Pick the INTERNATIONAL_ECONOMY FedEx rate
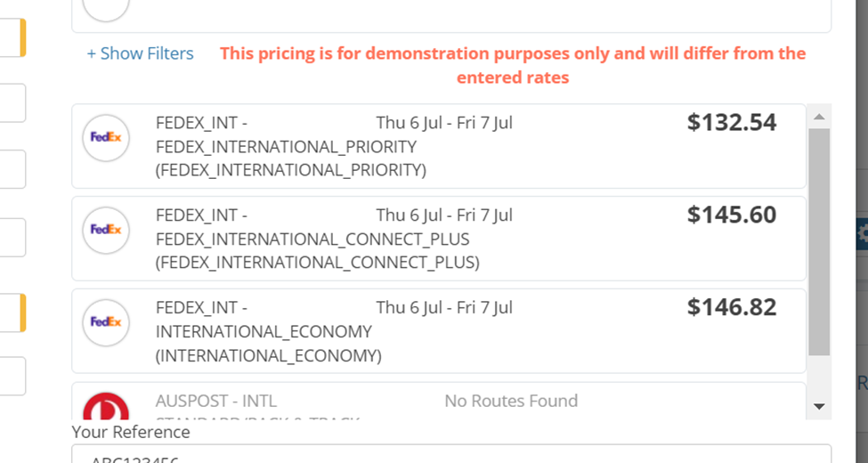This screenshot has width=868, height=463. click(264, 331)
